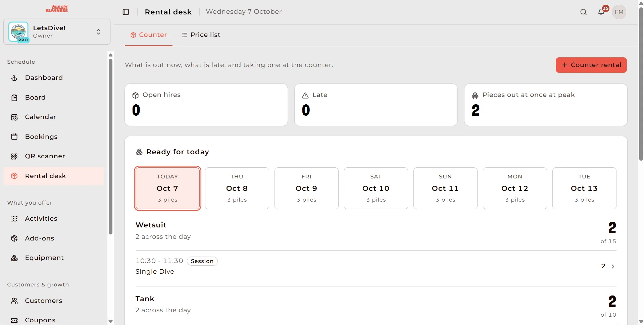Click the calendar-clock icon beside Calendar
This screenshot has width=644, height=325.
pos(14,117)
